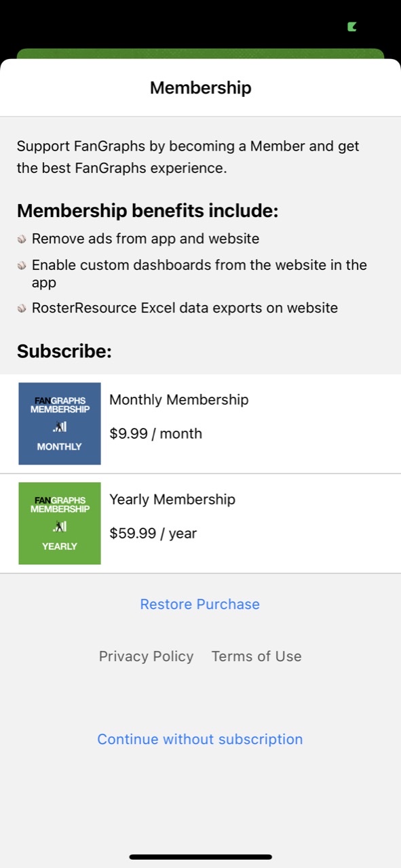Open the Terms of Use link
The height and width of the screenshot is (868, 401).
coord(256,656)
